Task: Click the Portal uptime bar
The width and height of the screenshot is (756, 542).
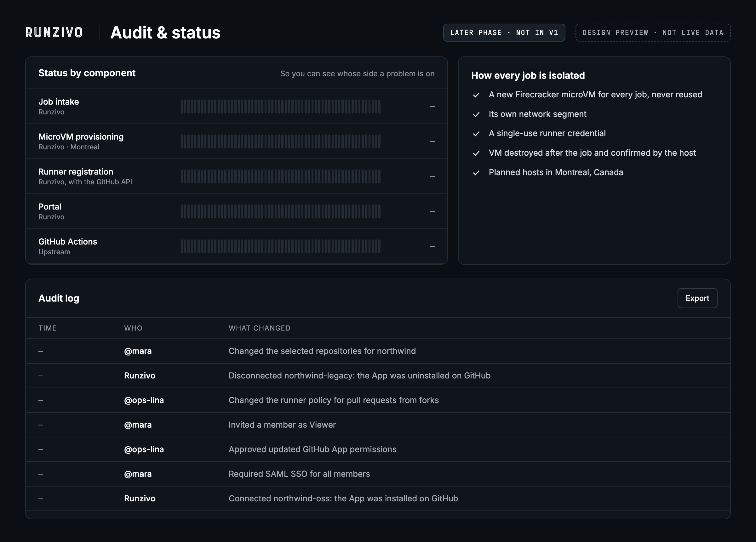Action: click(x=280, y=211)
